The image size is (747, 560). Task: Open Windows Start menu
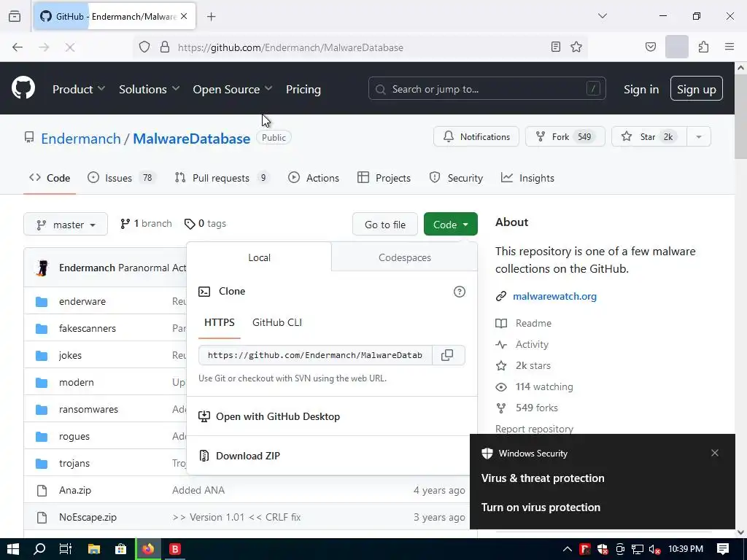[x=13, y=549]
